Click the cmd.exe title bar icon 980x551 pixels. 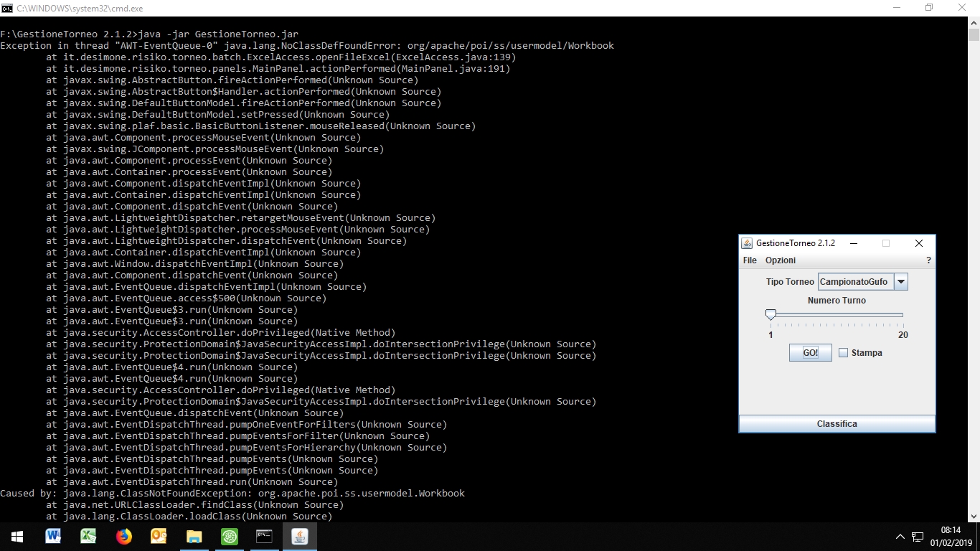click(7, 8)
